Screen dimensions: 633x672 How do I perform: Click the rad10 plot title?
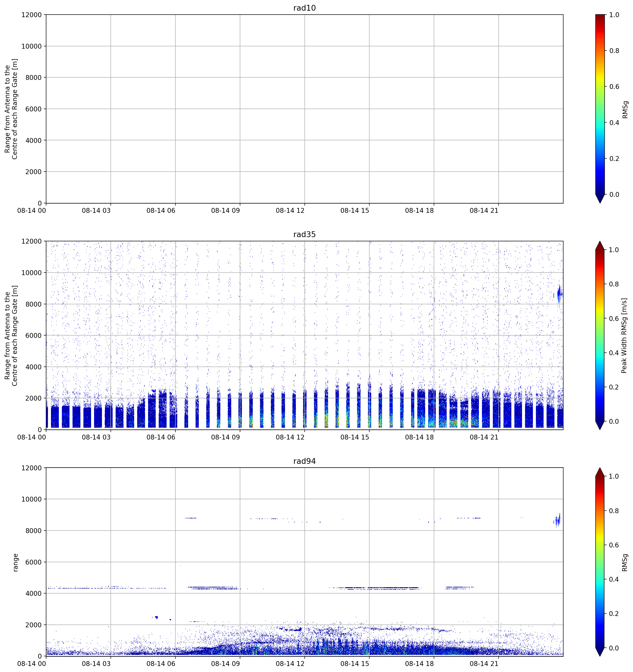click(304, 8)
